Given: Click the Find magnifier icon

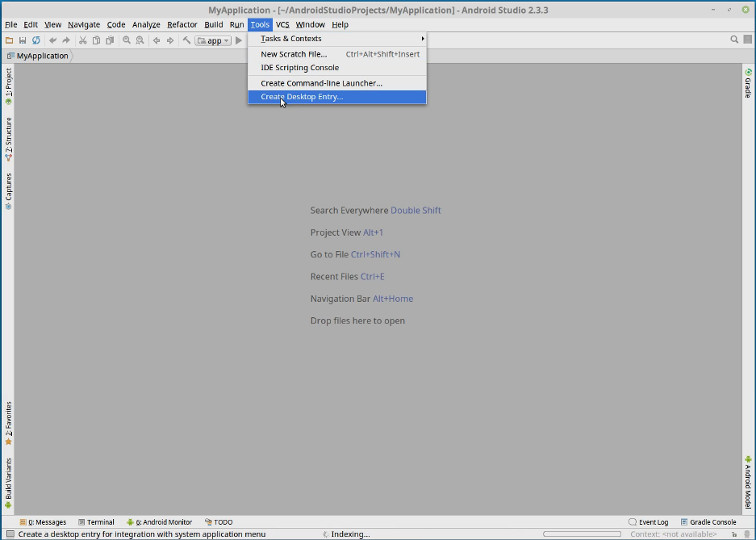Looking at the screenshot, I should pyautogui.click(x=126, y=40).
